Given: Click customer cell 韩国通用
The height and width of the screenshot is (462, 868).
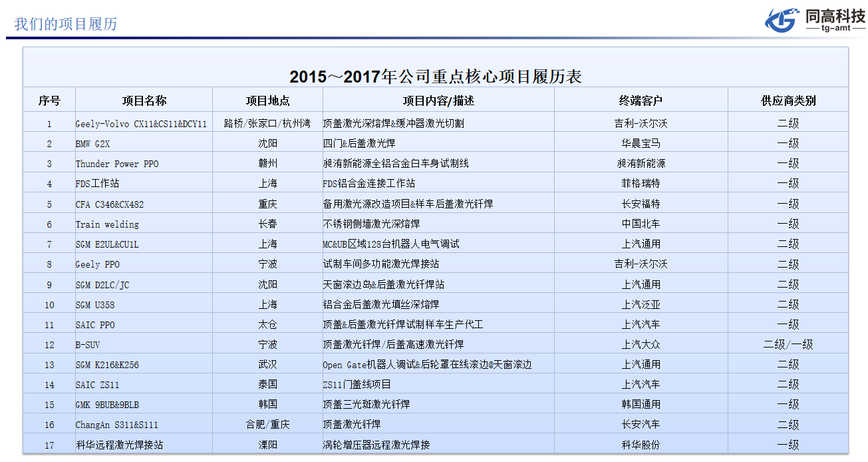Looking at the screenshot, I should point(641,405).
